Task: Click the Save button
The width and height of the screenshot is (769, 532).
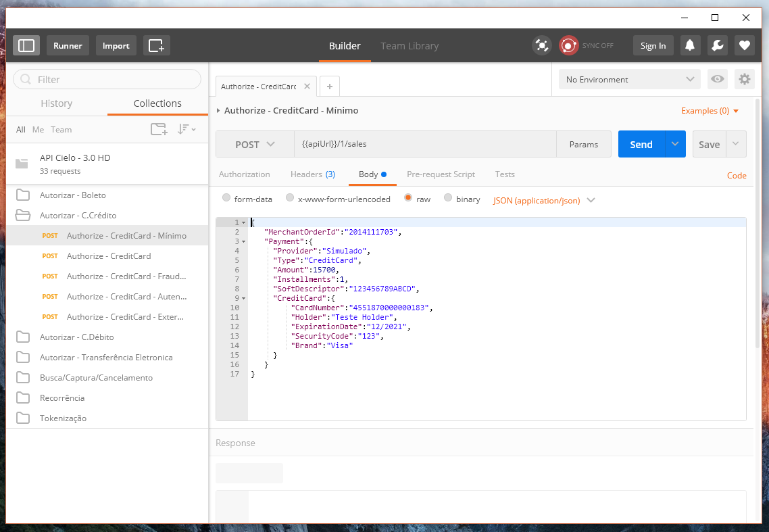Action: coord(709,144)
